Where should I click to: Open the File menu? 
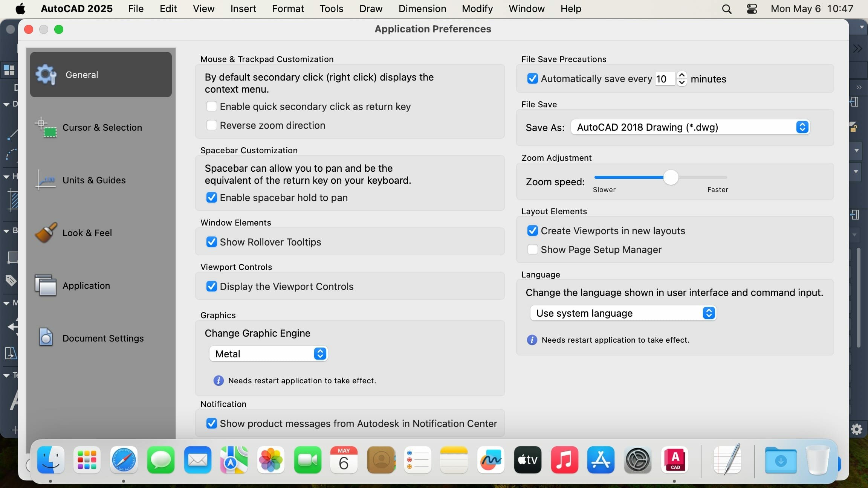click(136, 9)
